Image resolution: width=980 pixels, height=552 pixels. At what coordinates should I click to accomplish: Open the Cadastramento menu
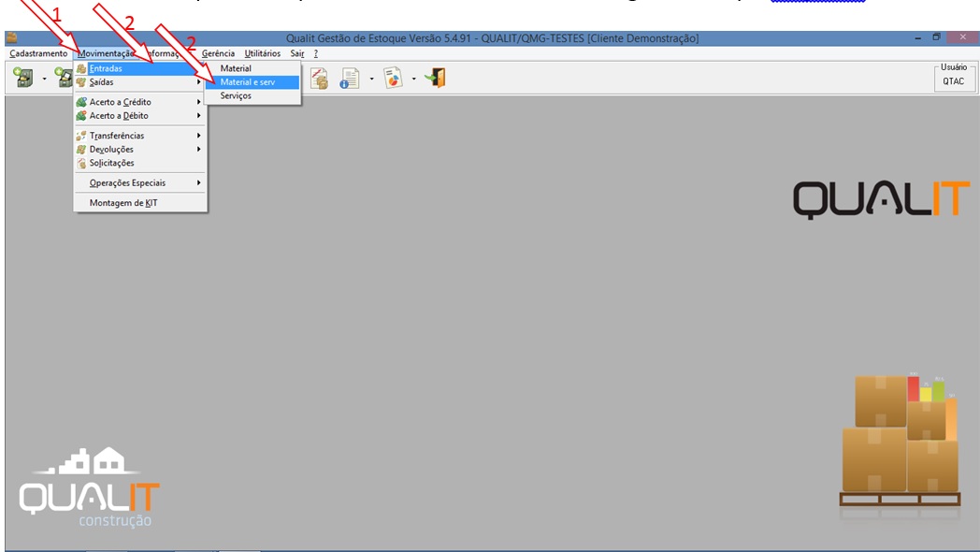(x=38, y=53)
